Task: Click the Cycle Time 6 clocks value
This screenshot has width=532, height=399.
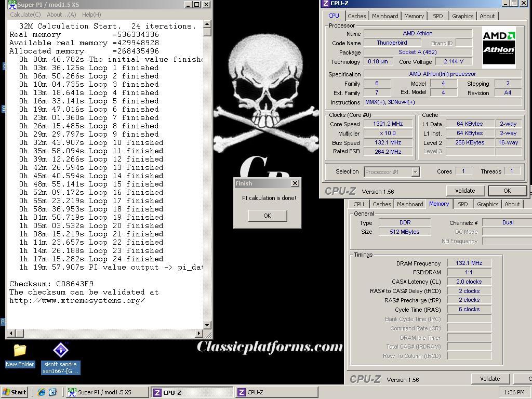Action: [x=469, y=310]
